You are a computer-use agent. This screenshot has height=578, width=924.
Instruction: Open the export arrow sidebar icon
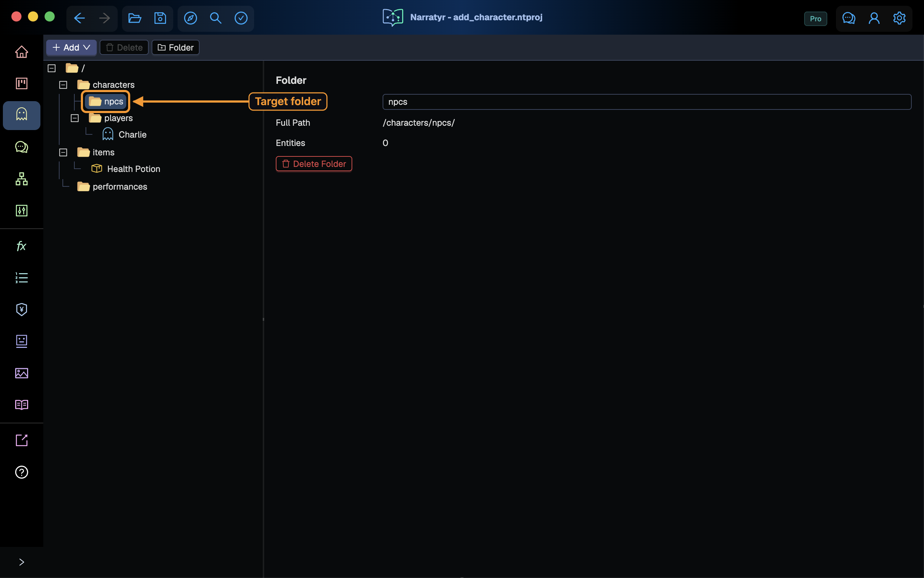(x=22, y=440)
